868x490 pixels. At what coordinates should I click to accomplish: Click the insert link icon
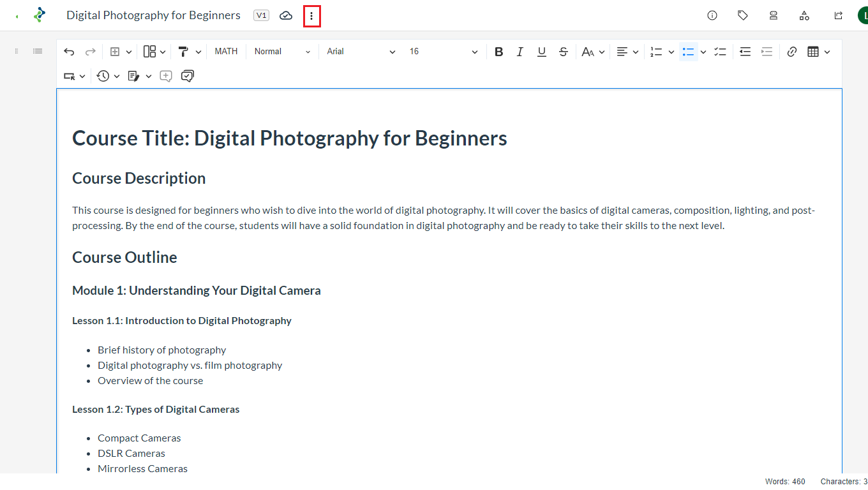point(792,52)
